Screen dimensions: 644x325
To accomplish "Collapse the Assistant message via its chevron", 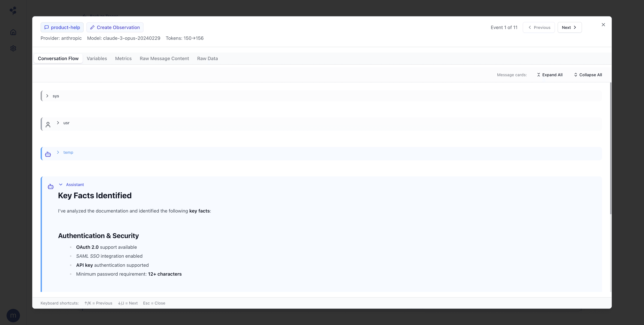I will pos(61,184).
